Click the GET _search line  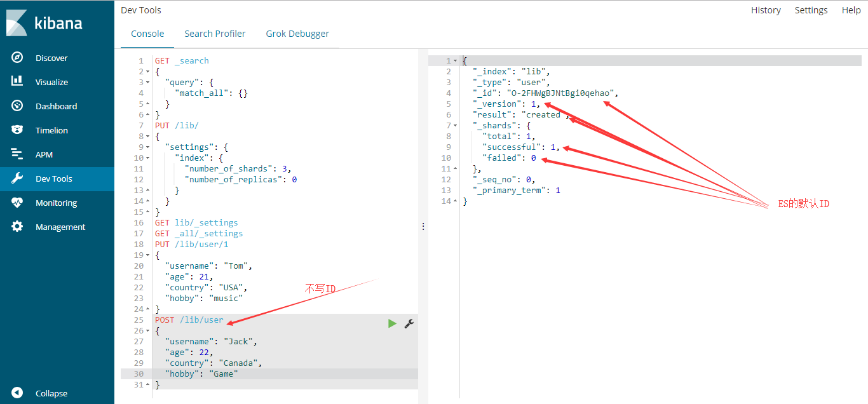pyautogui.click(x=182, y=61)
